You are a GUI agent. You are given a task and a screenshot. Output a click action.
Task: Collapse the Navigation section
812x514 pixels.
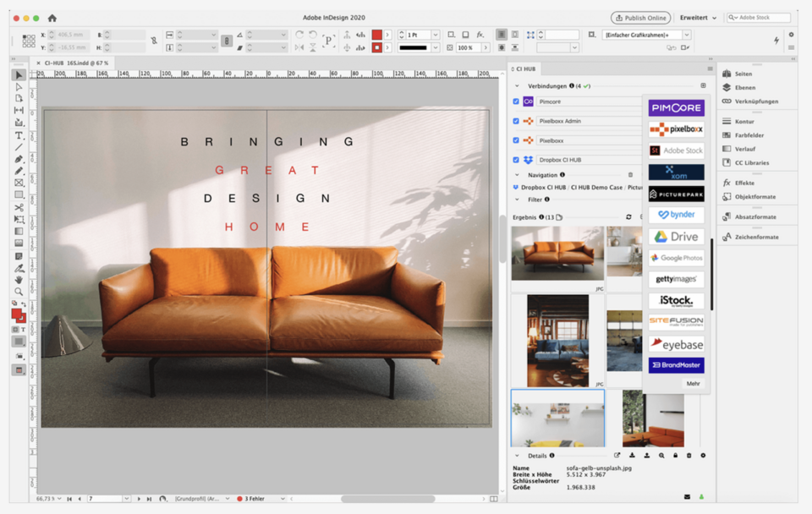pos(517,175)
